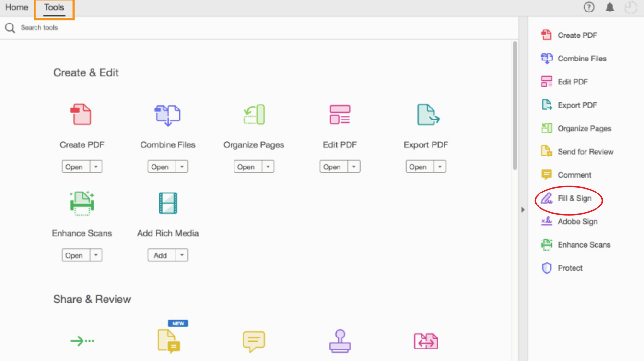Click the vertical scrollbar of the tools list
The image size is (644, 361).
[515, 105]
